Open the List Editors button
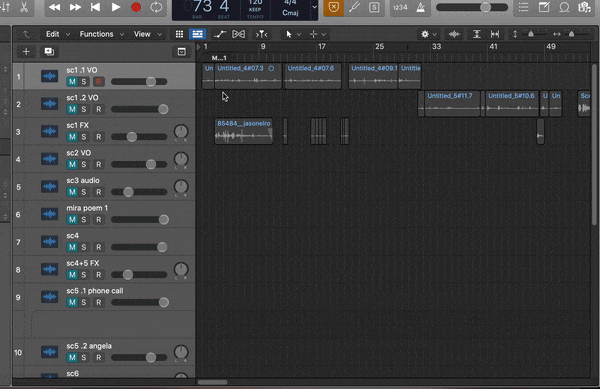 [x=523, y=7]
